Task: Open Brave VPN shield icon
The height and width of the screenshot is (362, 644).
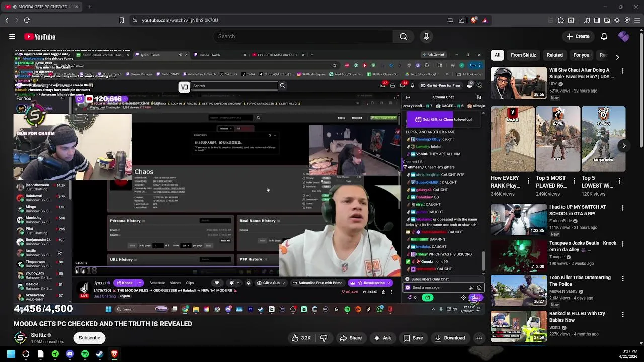Action: coord(627,20)
